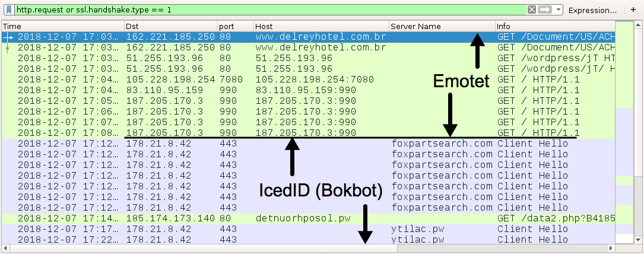Click into the display filter text field
Image resolution: width=644 pixels, height=254 pixels.
pos(271,9)
